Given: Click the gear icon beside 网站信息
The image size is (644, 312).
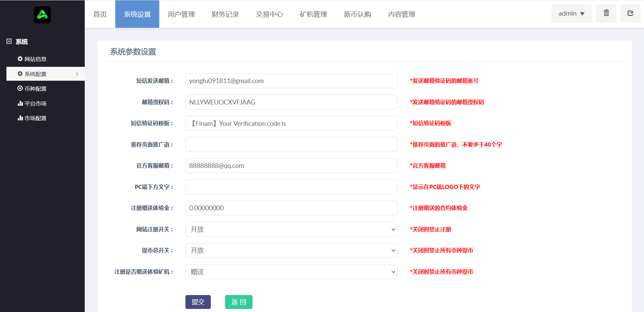Looking at the screenshot, I should 20,59.
